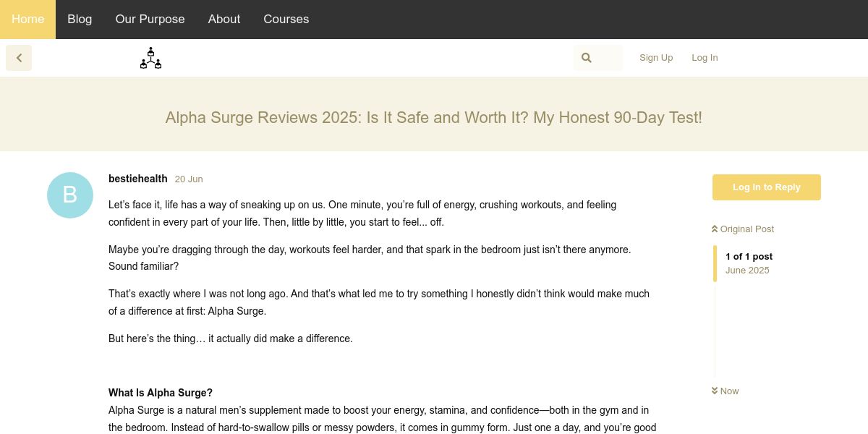Image resolution: width=868 pixels, height=434 pixels.
Task: Open the forum logo home link
Action: pos(150,58)
